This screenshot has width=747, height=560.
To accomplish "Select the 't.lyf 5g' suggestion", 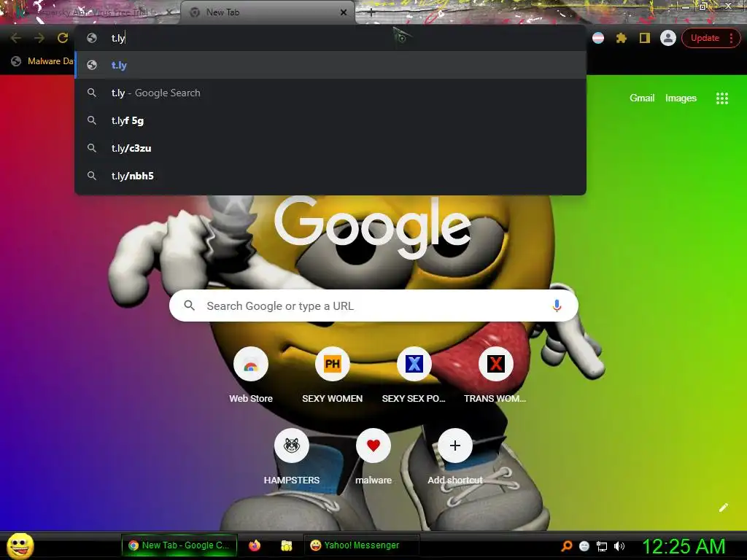I will pos(330,120).
